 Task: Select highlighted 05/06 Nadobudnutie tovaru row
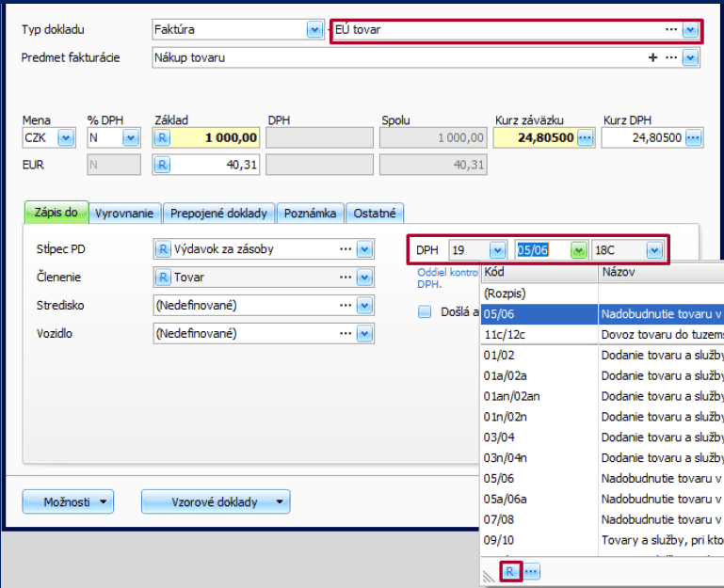point(603,314)
